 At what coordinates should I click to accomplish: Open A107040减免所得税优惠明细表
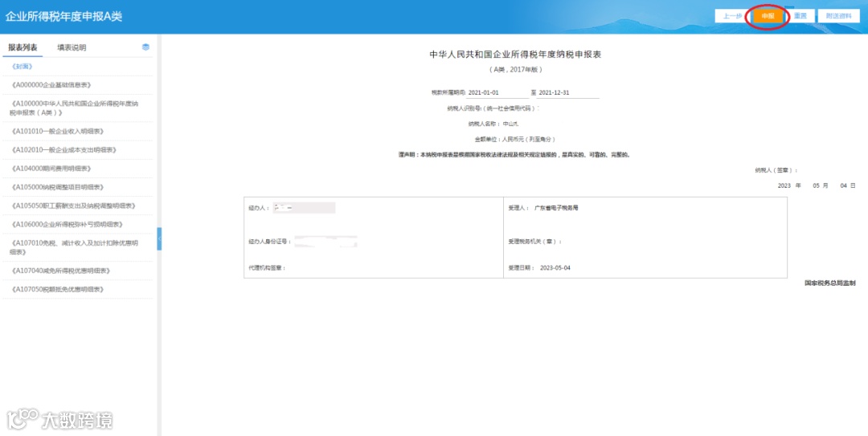[60, 271]
